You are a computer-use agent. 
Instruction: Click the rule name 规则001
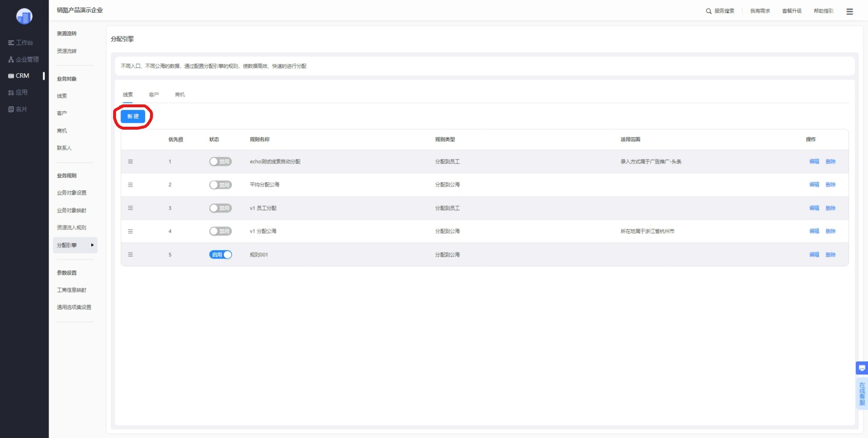259,254
